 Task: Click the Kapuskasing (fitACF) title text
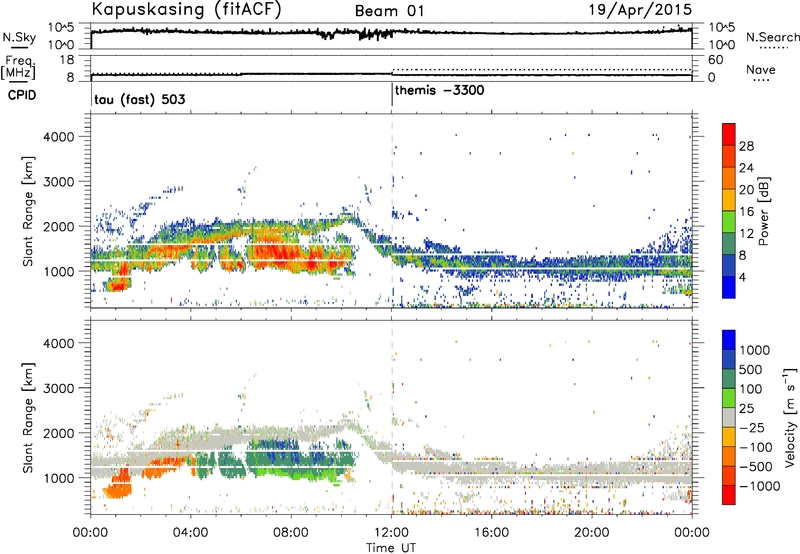pyautogui.click(x=186, y=10)
